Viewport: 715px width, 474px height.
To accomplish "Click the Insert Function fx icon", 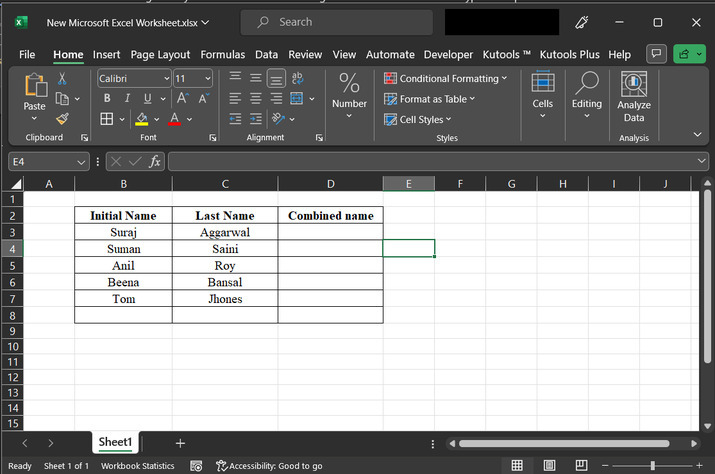I will click(155, 161).
